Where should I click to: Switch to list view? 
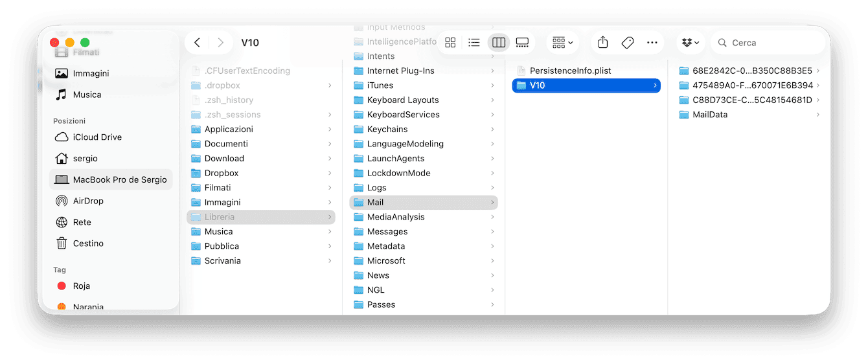coord(474,43)
